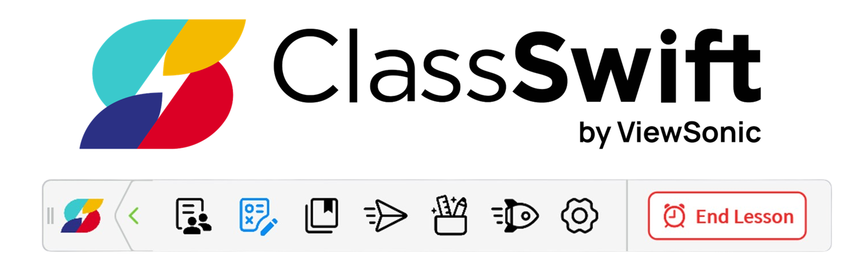Select the blue quiz checklist with pencil icon
Image resolution: width=868 pixels, height=274 pixels.
click(x=258, y=217)
